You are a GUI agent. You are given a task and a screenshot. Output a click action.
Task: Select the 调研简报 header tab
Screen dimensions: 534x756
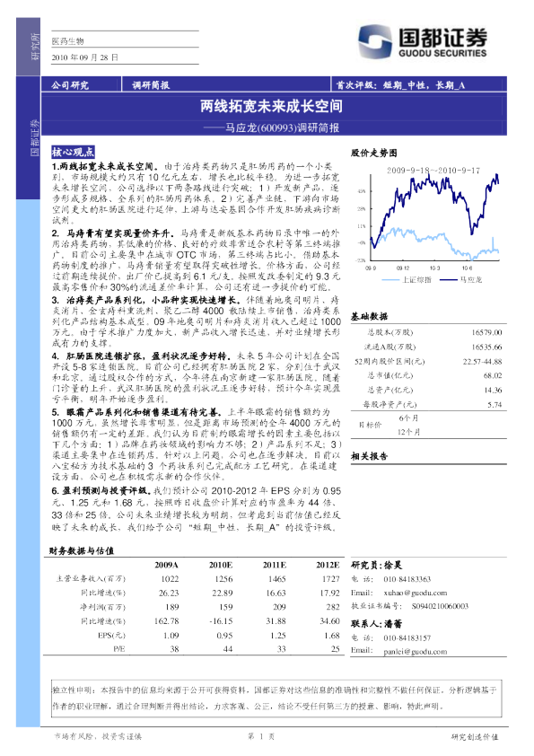pos(151,85)
